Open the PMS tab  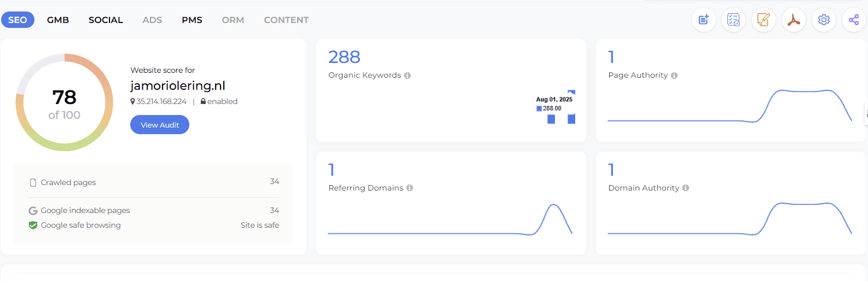click(192, 20)
